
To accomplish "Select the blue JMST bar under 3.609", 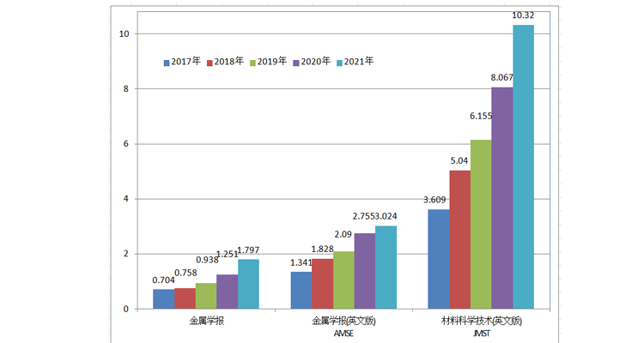I will [x=438, y=259].
